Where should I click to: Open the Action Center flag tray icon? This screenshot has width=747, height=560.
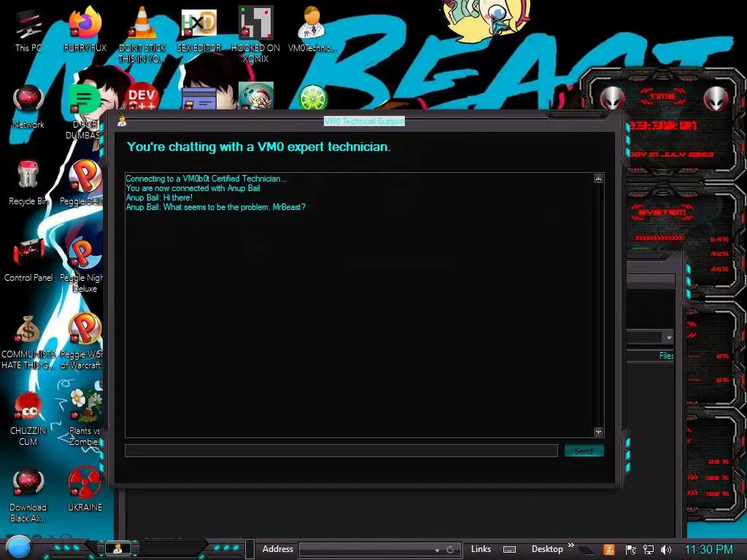coord(631,550)
